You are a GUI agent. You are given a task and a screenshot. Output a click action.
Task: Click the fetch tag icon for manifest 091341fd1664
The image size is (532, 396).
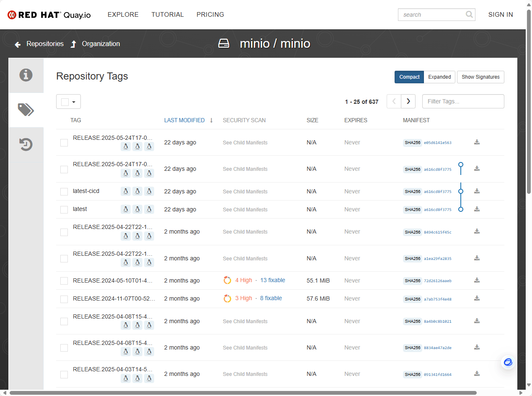click(x=477, y=374)
